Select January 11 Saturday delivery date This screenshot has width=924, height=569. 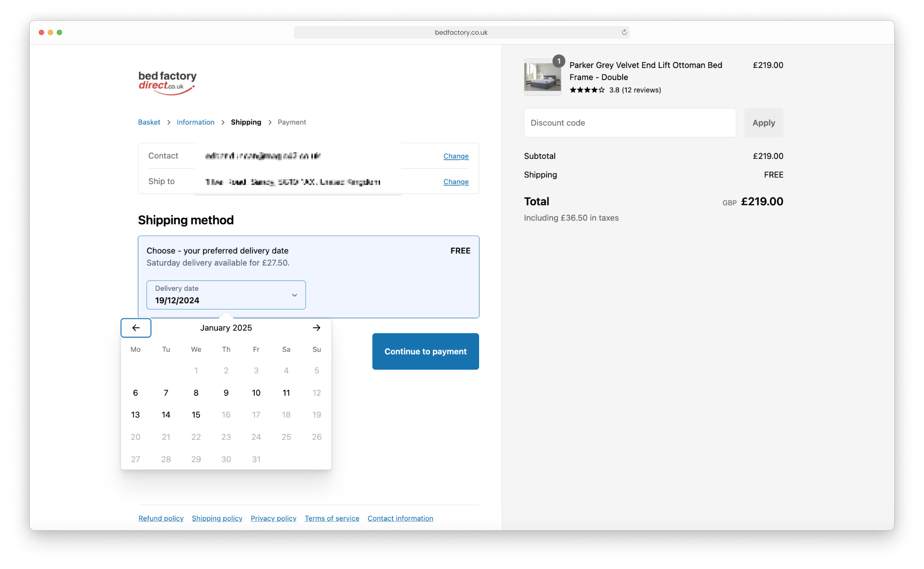286,393
